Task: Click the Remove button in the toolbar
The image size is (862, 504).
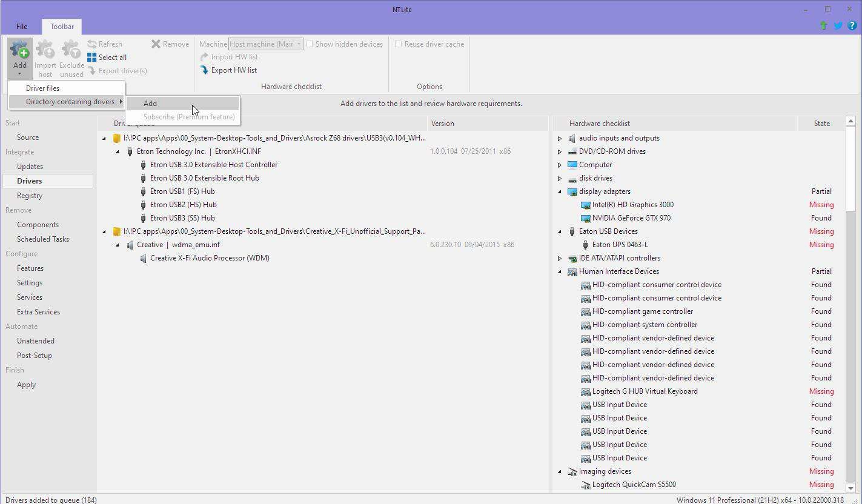Action: 170,44
